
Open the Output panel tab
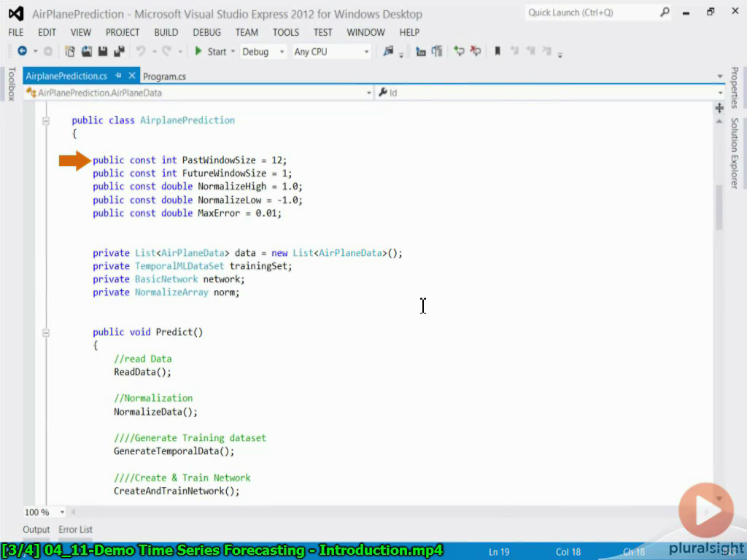(x=36, y=529)
